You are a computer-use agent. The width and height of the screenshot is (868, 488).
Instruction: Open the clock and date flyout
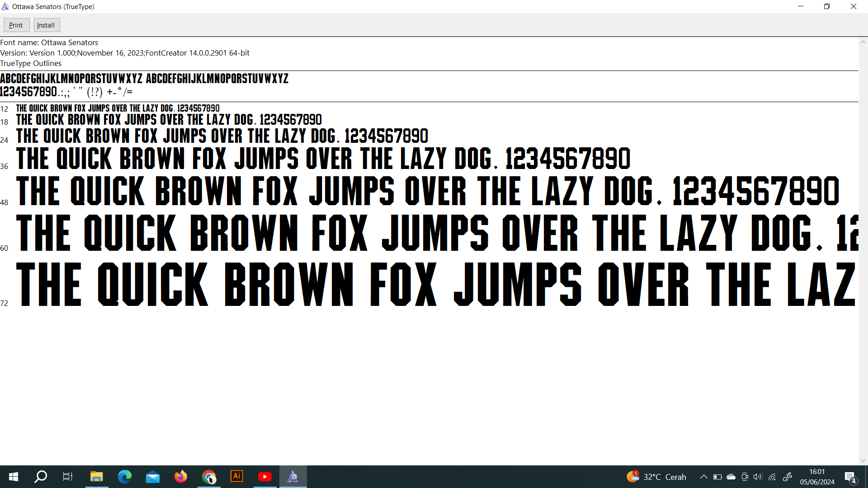pos(817,477)
